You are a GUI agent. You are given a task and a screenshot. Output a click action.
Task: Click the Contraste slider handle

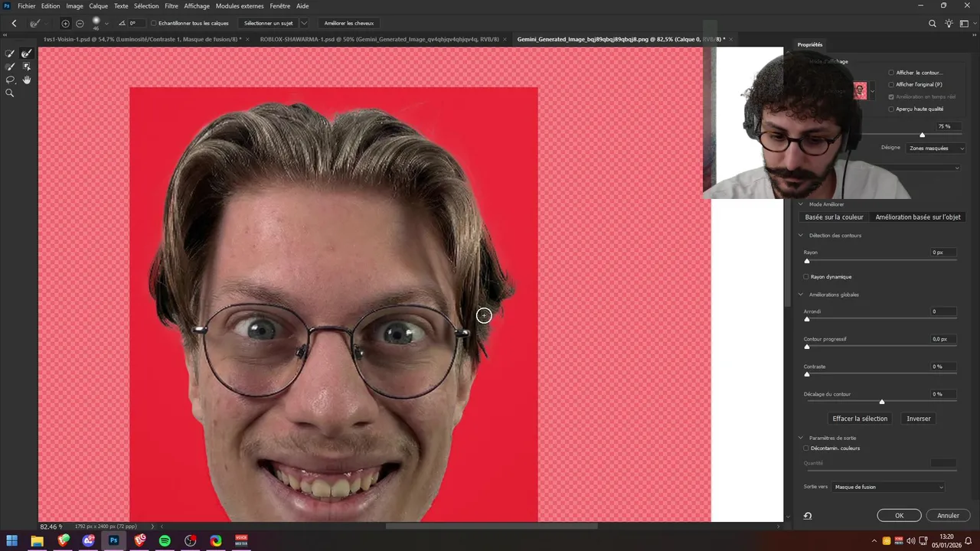point(807,374)
